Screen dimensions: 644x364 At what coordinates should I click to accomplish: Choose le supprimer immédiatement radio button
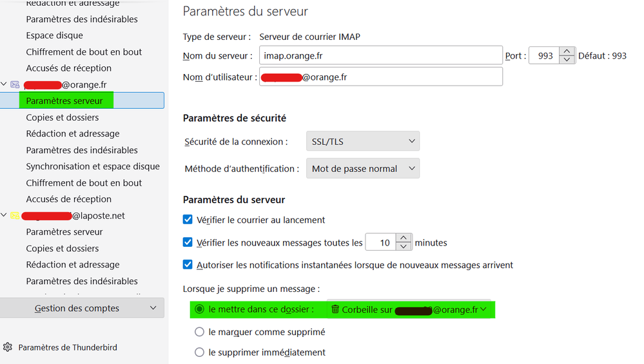(199, 352)
